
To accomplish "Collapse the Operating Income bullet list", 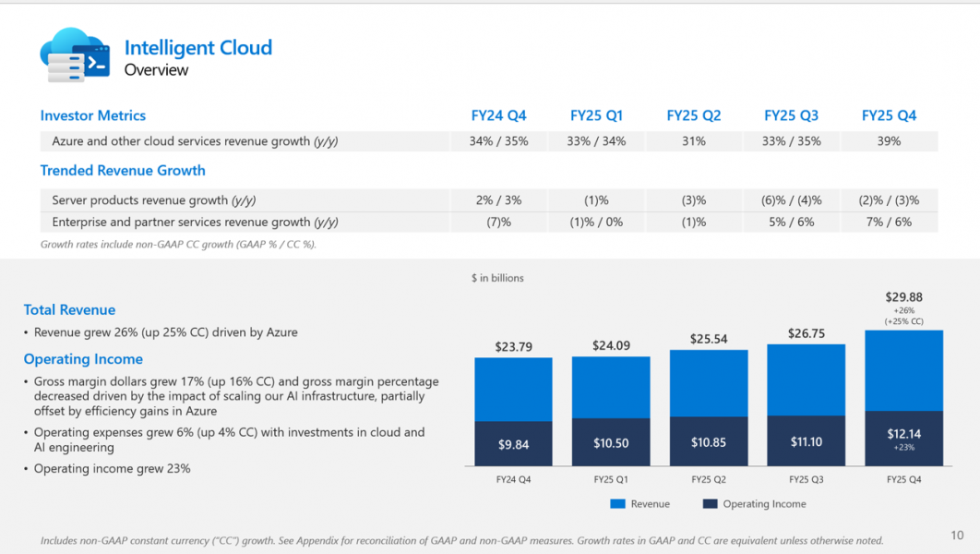I will (x=83, y=358).
